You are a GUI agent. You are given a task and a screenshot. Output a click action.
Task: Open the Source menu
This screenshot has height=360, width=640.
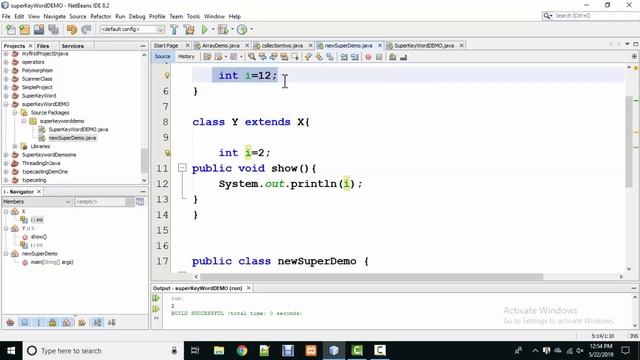point(78,16)
